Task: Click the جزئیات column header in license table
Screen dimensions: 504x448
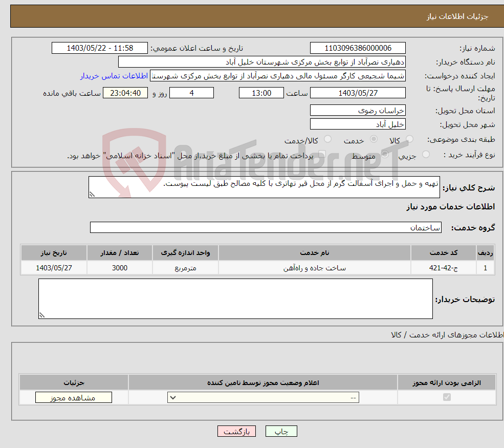Action: coord(74,382)
